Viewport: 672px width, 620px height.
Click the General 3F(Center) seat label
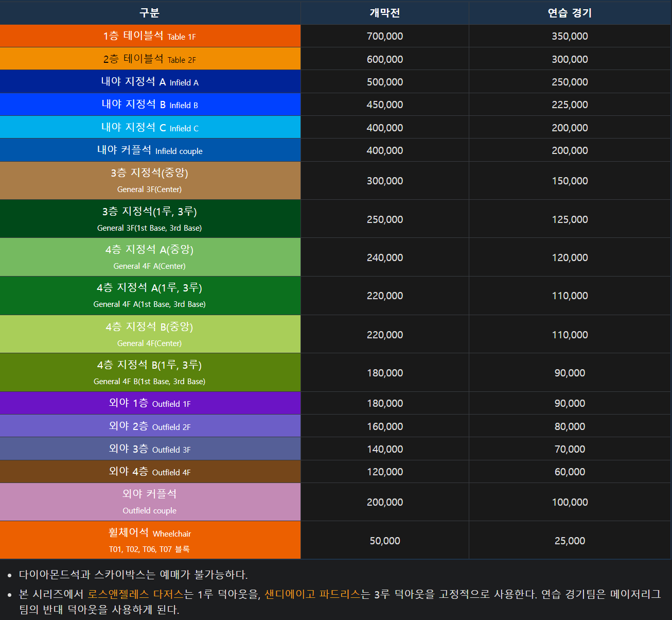tap(150, 180)
